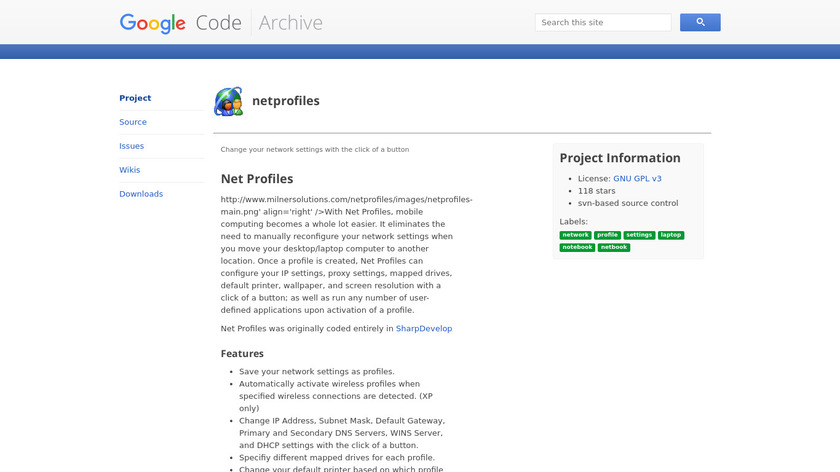This screenshot has width=840, height=472.
Task: Open the Wikis section
Action: coord(130,170)
